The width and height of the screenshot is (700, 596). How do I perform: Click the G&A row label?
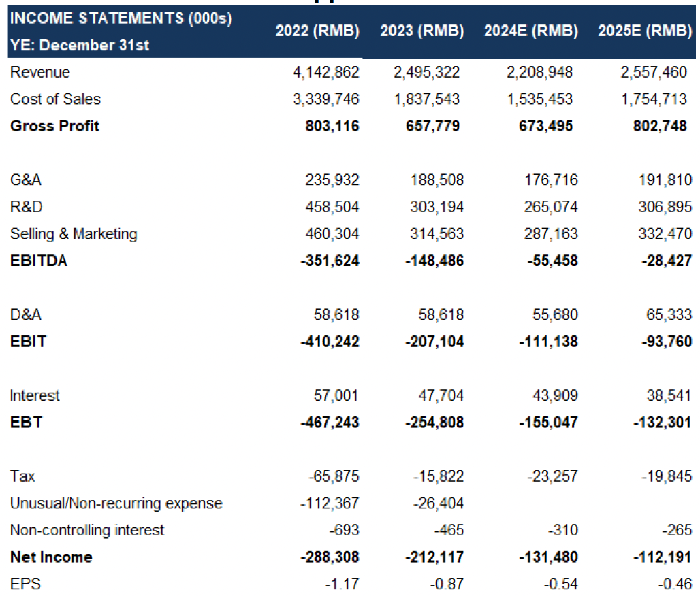26,180
